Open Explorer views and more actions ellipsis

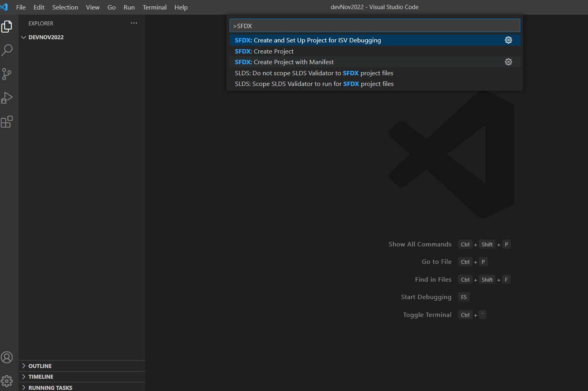(x=134, y=23)
